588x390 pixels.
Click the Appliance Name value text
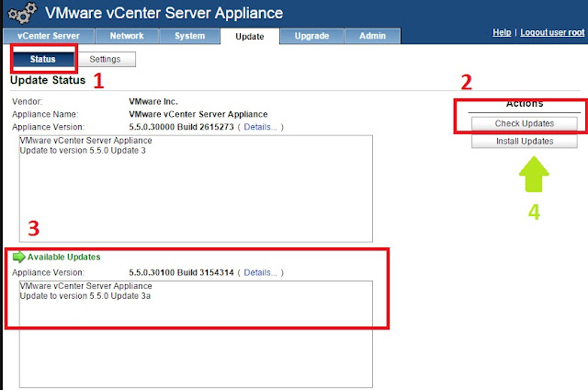click(198, 114)
